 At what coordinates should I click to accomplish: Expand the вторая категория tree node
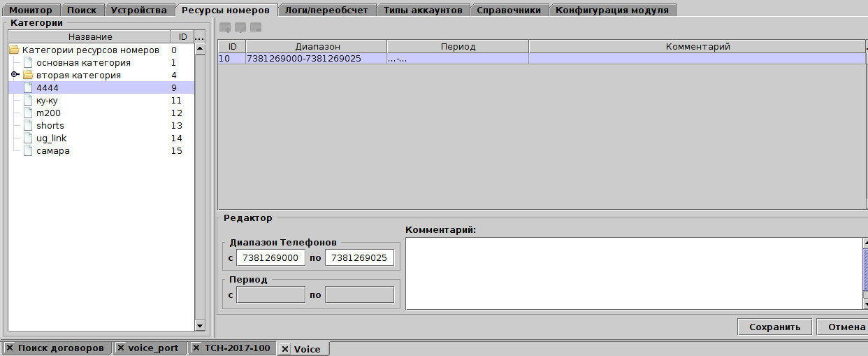[15, 76]
